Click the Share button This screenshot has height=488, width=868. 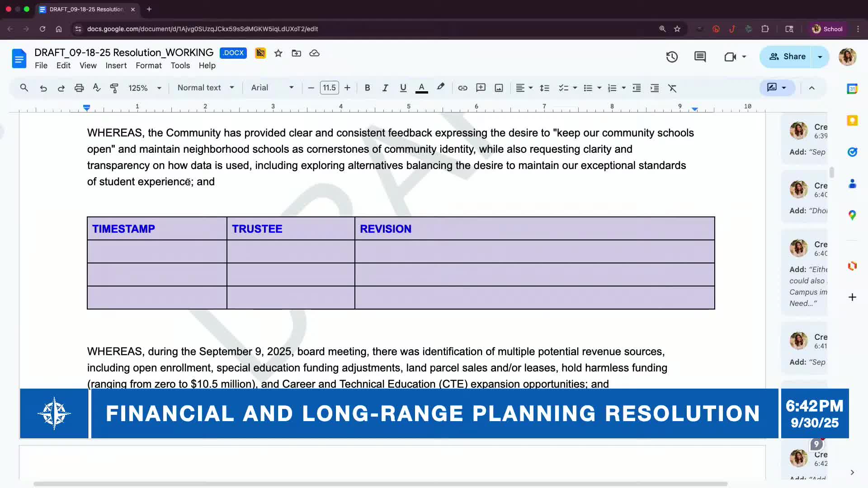[x=787, y=56]
